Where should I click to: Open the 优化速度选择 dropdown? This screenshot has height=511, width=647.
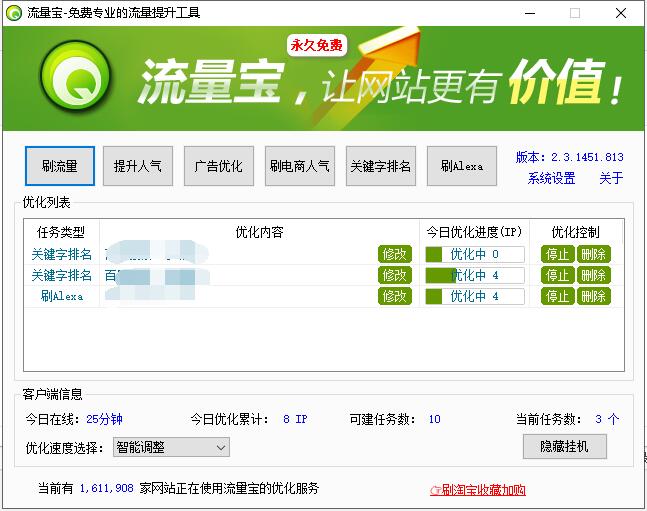tap(171, 447)
